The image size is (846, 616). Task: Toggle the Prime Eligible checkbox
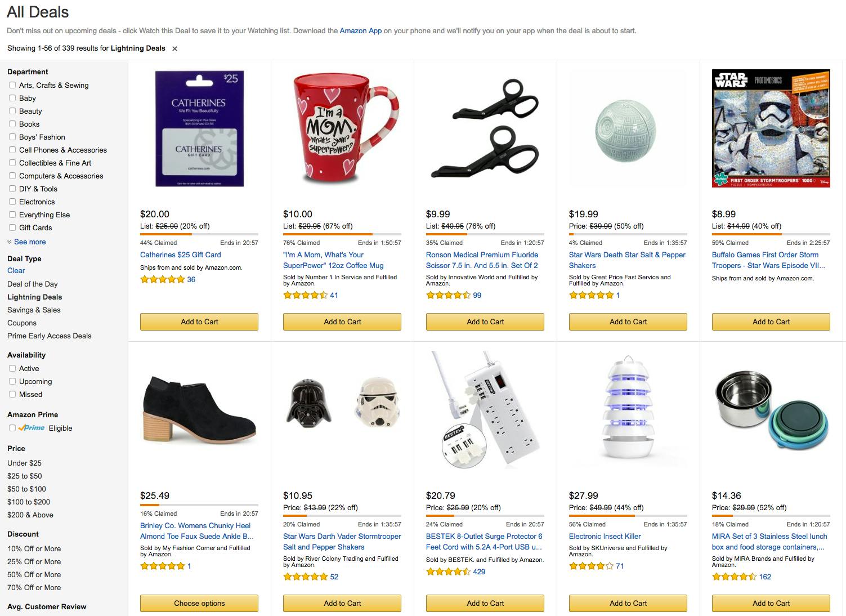coord(12,428)
